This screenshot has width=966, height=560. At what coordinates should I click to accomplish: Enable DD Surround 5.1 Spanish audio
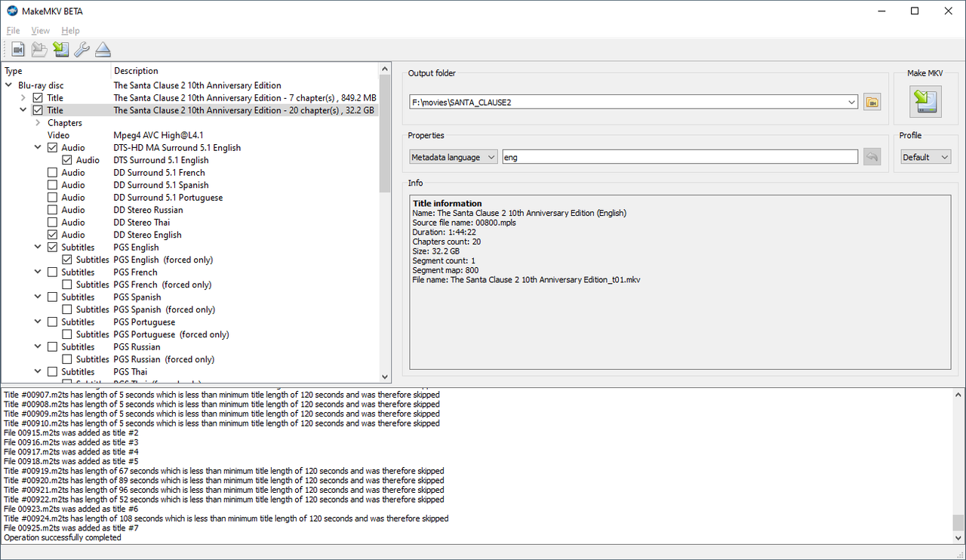[x=52, y=185]
